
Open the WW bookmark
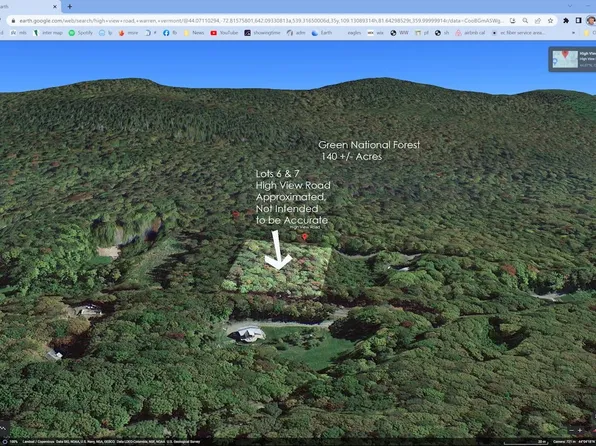[399, 33]
